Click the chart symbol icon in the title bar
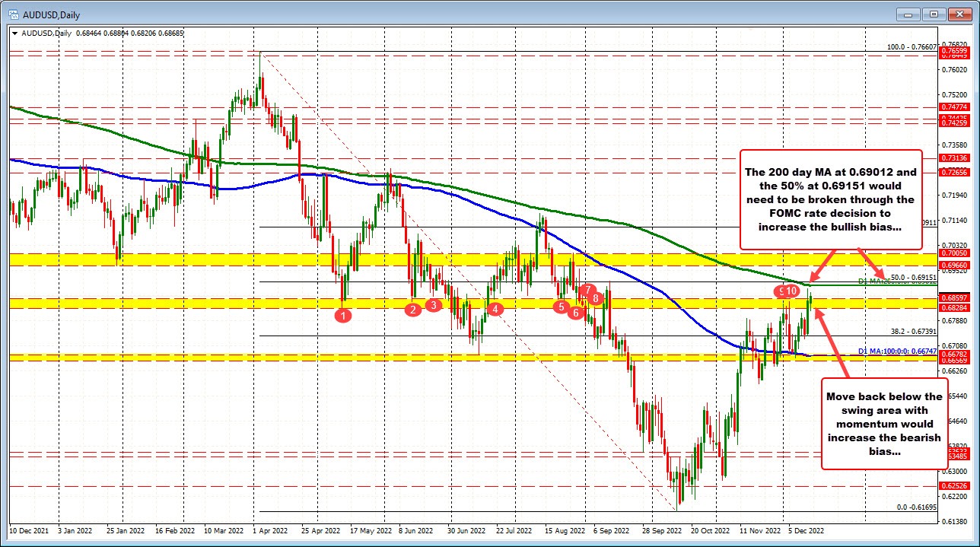This screenshot has height=547, width=980. (x=15, y=14)
